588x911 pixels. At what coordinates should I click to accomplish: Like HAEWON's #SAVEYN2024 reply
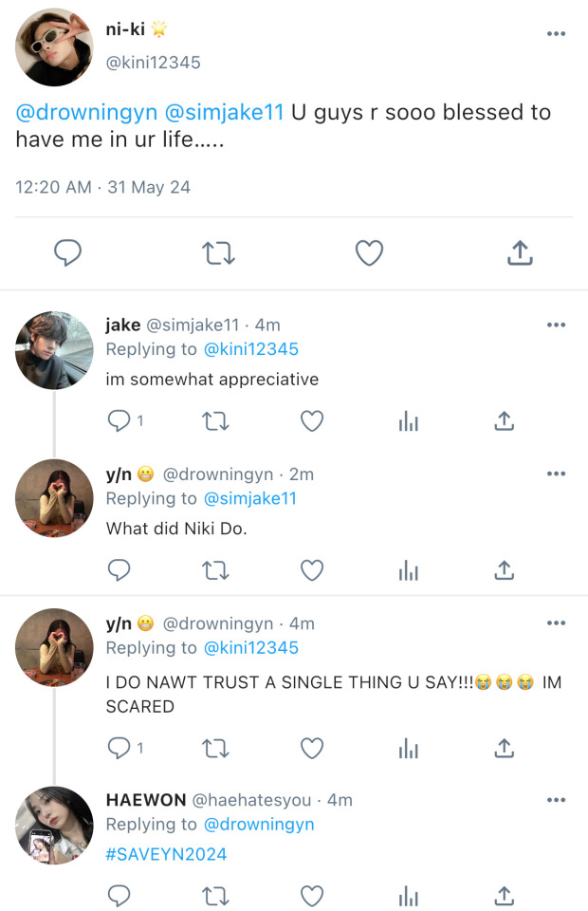(312, 895)
